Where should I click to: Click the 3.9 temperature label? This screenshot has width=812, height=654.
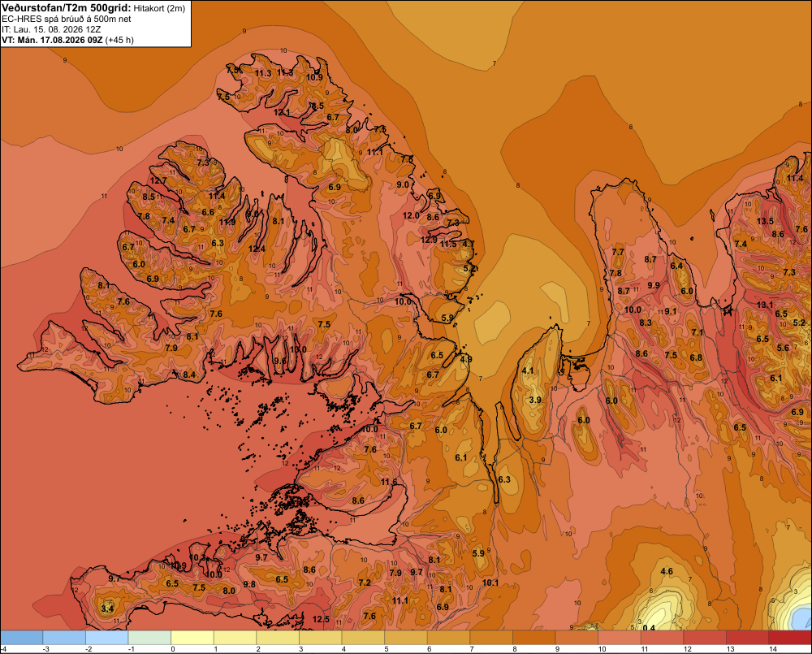coord(535,400)
